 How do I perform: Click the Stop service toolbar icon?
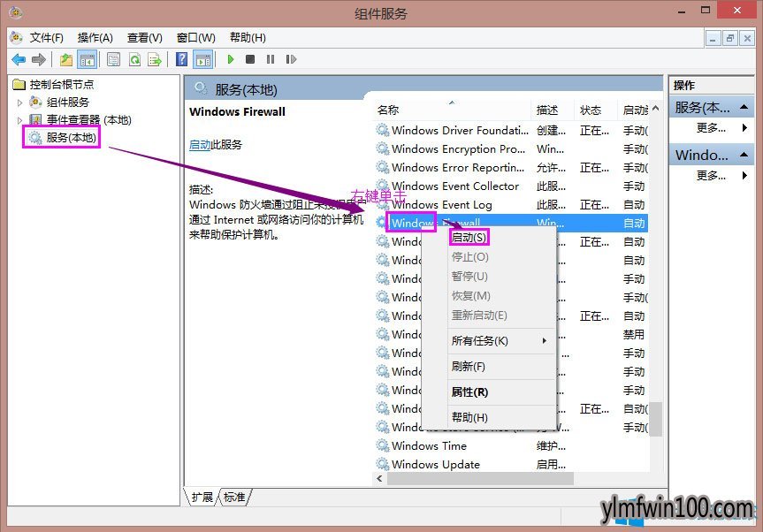(x=250, y=59)
